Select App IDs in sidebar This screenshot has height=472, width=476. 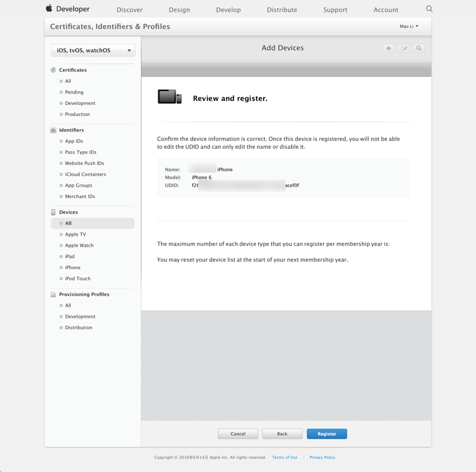click(74, 141)
